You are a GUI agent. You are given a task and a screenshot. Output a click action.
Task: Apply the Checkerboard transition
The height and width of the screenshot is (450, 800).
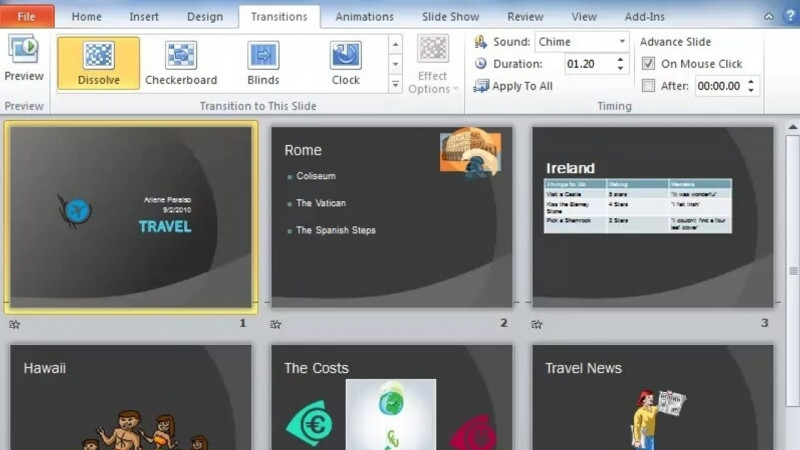pos(181,63)
